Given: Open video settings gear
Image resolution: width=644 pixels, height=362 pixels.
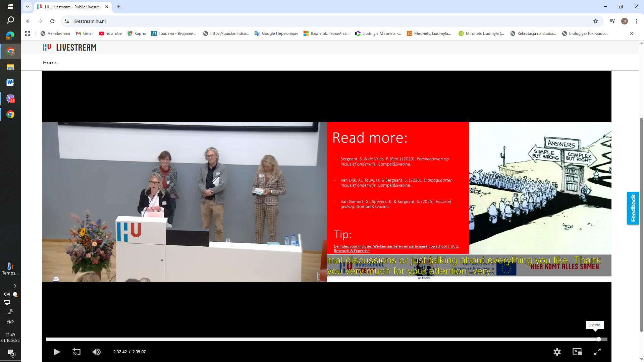Looking at the screenshot, I should [557, 352].
